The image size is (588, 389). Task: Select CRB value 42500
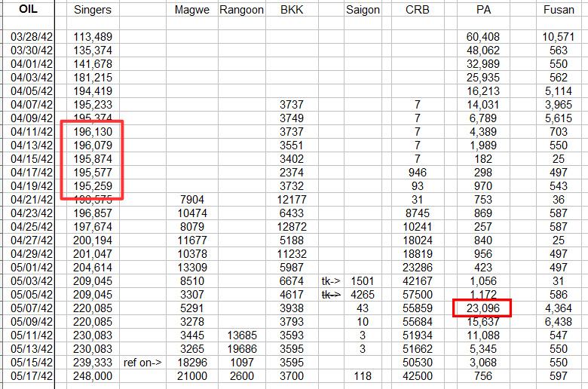click(x=418, y=376)
